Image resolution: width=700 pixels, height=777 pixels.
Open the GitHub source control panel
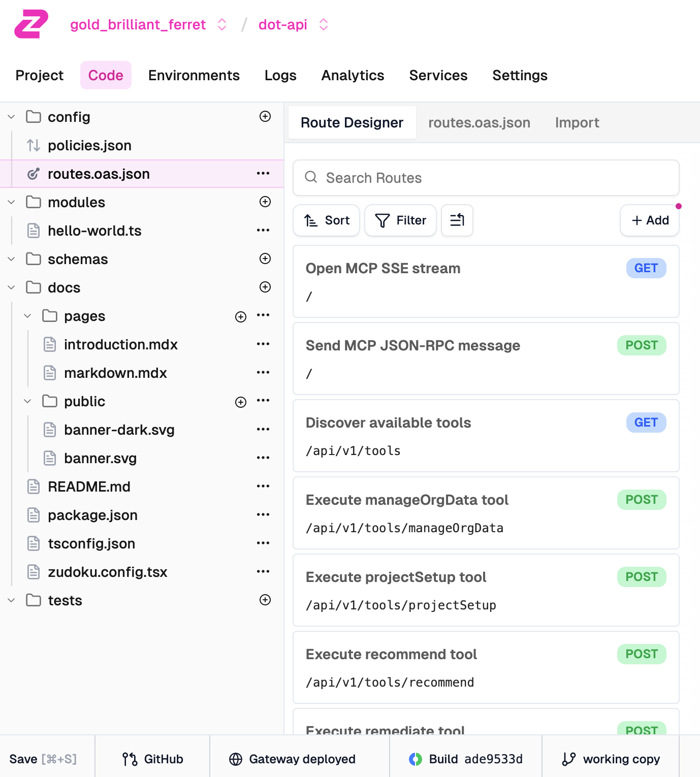click(x=152, y=759)
